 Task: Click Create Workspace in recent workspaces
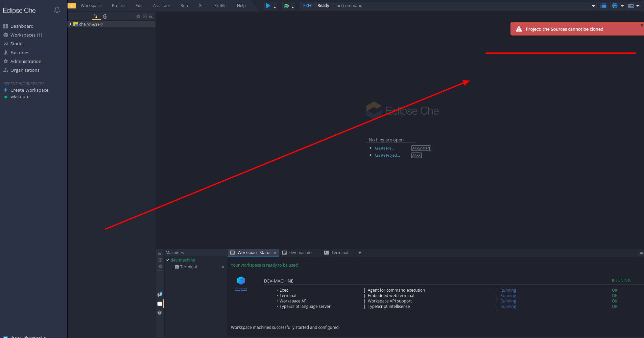click(29, 90)
